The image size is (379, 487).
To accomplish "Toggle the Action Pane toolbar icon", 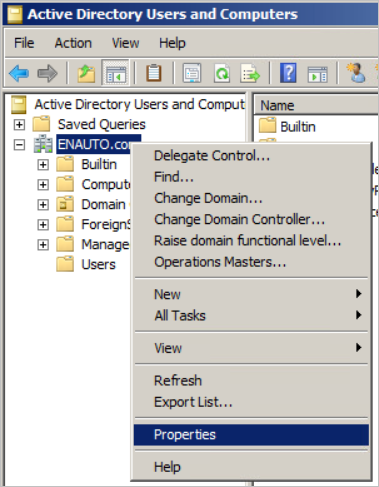I will click(x=317, y=74).
